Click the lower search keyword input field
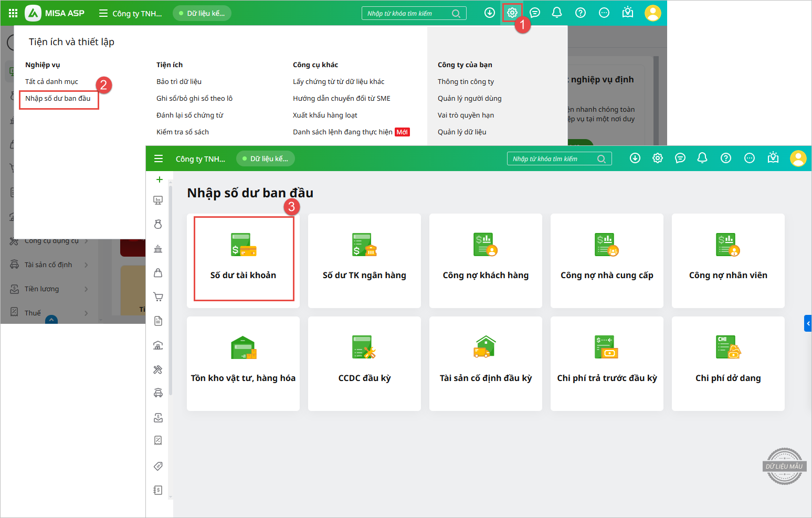 pos(551,159)
